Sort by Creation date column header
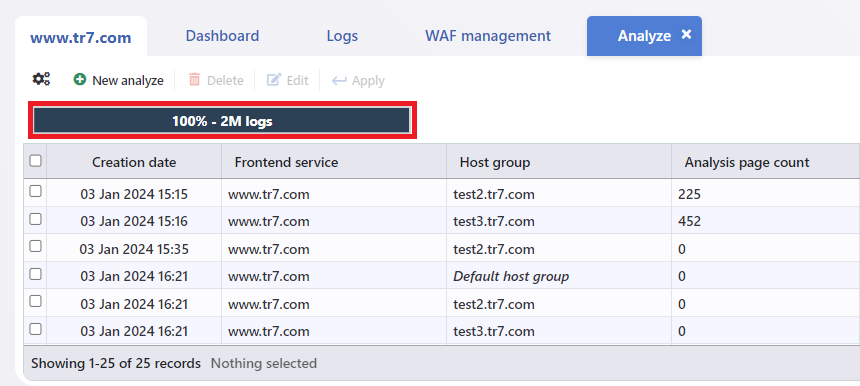 coord(134,162)
